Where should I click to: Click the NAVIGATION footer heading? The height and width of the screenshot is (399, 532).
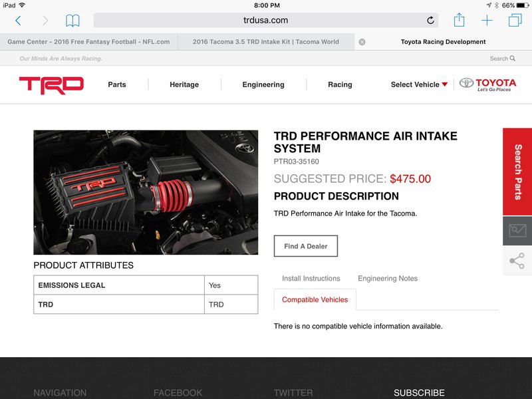60,393
